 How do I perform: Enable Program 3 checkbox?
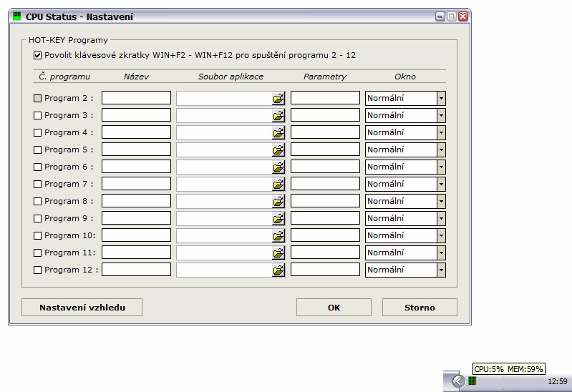point(37,116)
